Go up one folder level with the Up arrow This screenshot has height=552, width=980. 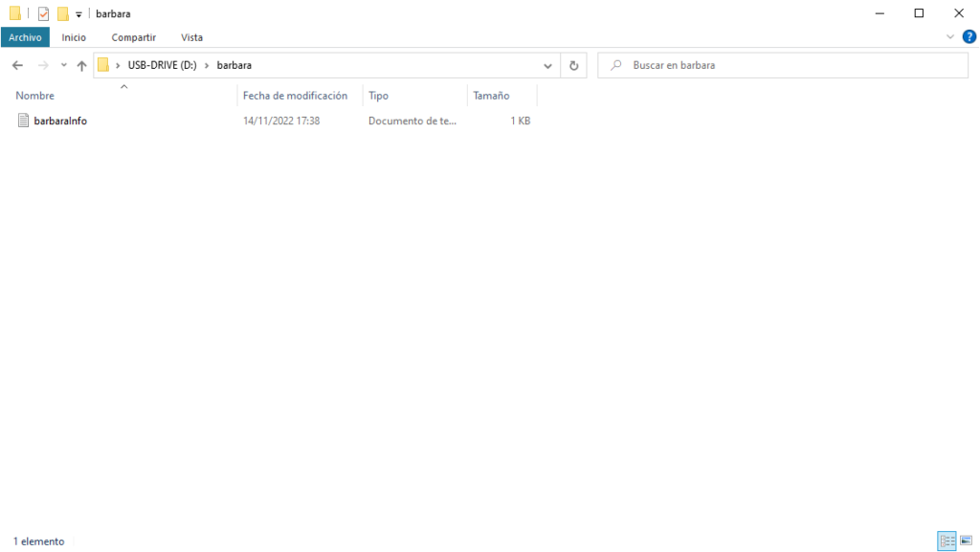coord(81,65)
